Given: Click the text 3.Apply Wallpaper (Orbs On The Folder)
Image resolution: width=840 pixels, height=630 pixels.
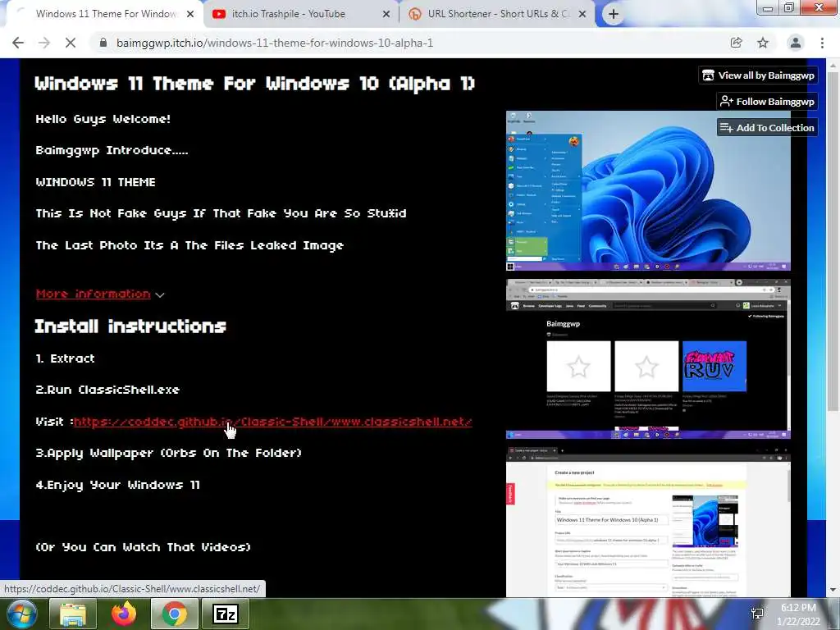Looking at the screenshot, I should click(x=169, y=453).
